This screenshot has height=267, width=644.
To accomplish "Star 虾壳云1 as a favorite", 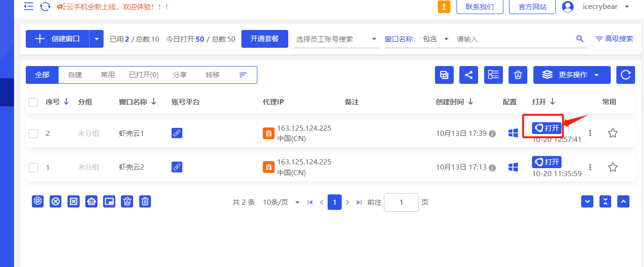I will coord(612,133).
